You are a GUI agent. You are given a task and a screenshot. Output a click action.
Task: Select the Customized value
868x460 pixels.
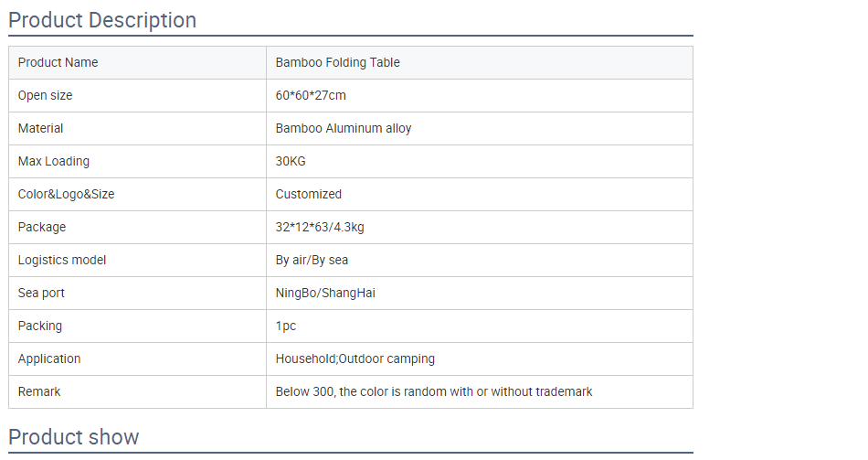tap(308, 195)
